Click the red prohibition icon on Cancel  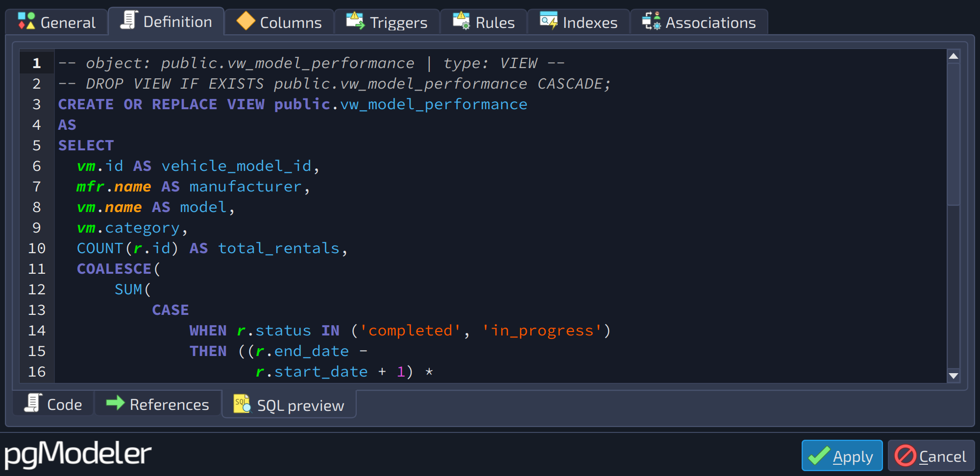point(905,455)
